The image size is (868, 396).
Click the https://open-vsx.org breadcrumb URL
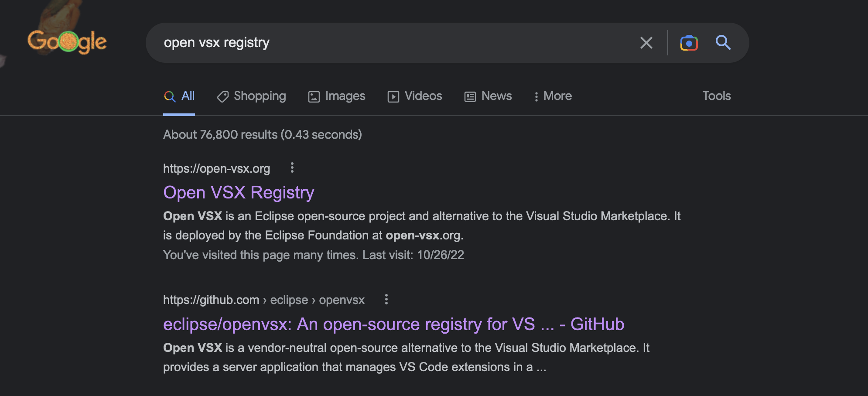(216, 168)
